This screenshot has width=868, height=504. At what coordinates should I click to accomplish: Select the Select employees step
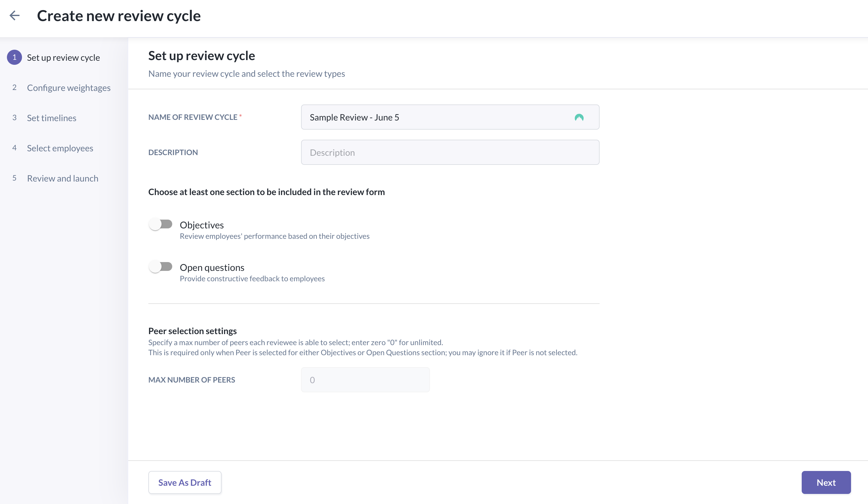60,148
